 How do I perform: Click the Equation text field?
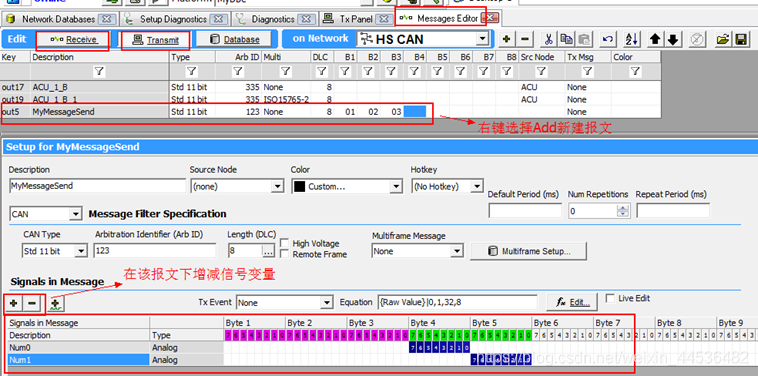coord(457,303)
